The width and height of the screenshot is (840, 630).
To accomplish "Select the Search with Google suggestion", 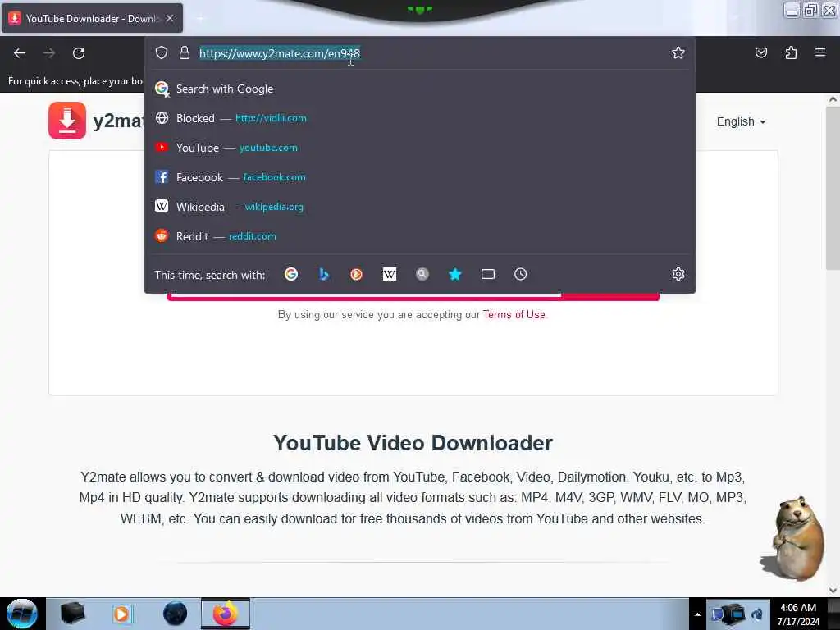I will pos(419,89).
